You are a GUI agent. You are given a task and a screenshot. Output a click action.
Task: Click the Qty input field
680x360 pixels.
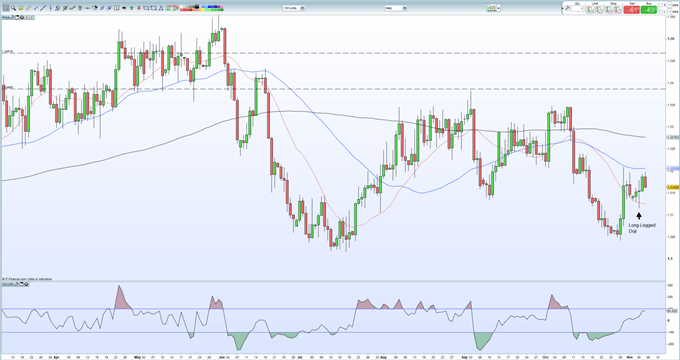pyautogui.click(x=577, y=8)
